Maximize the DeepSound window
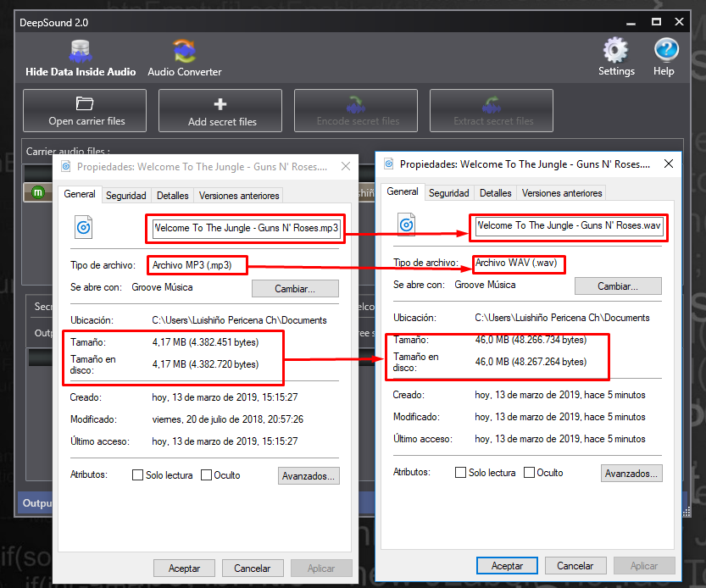The height and width of the screenshot is (588, 706). point(656,22)
